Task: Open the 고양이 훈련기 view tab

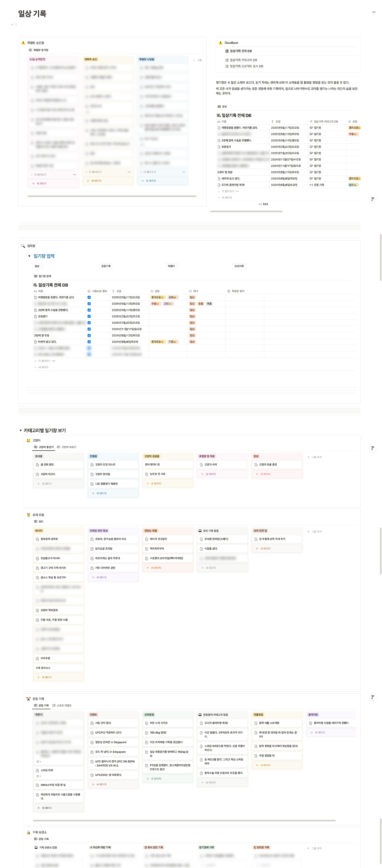Action: (44, 447)
